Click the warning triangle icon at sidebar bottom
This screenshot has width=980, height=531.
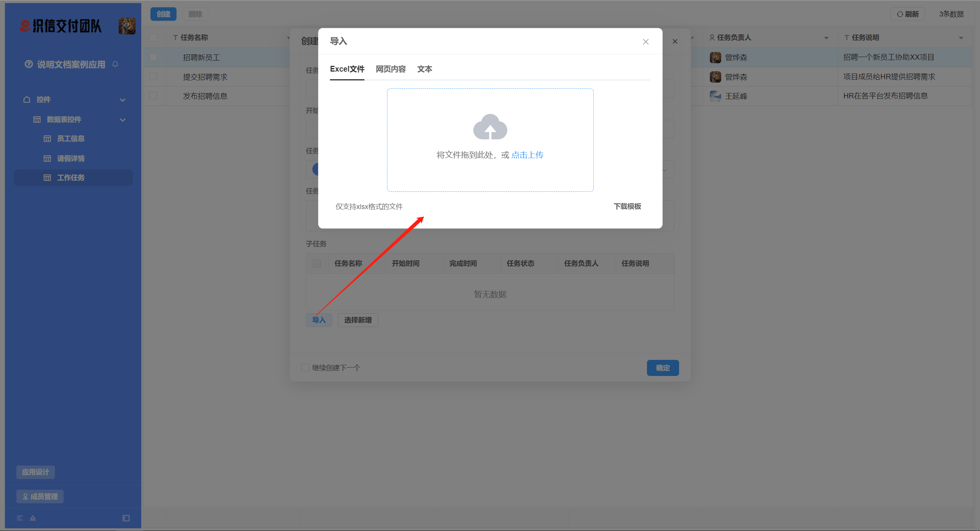(x=33, y=518)
